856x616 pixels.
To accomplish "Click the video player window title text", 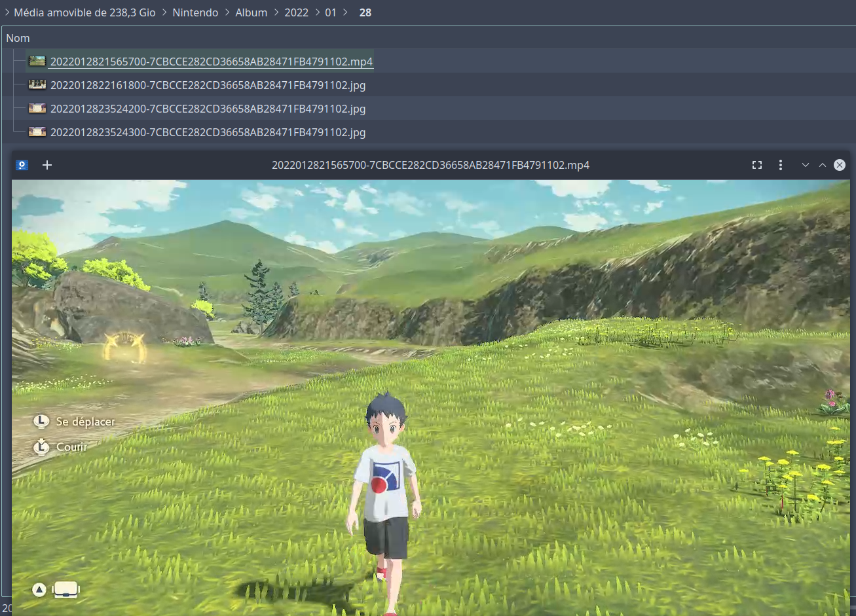I will pos(431,165).
